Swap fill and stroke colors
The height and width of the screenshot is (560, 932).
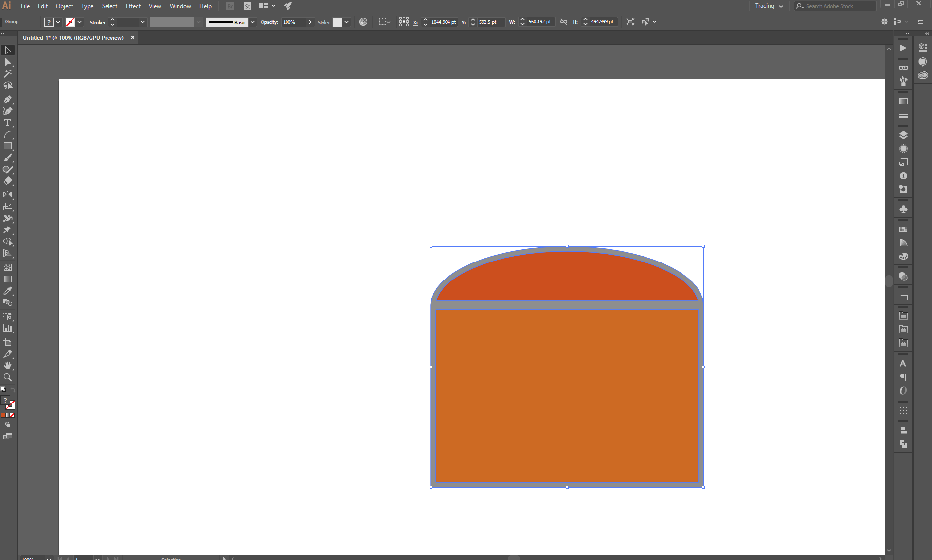(13, 389)
